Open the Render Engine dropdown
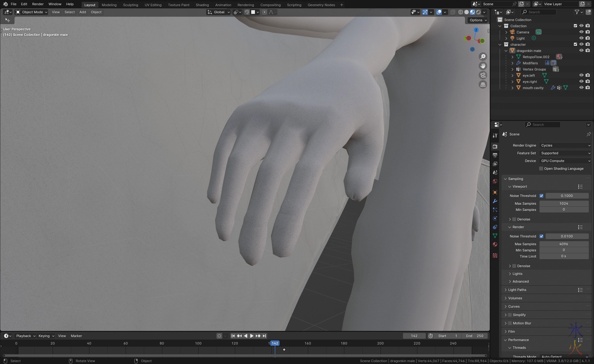 (565, 145)
